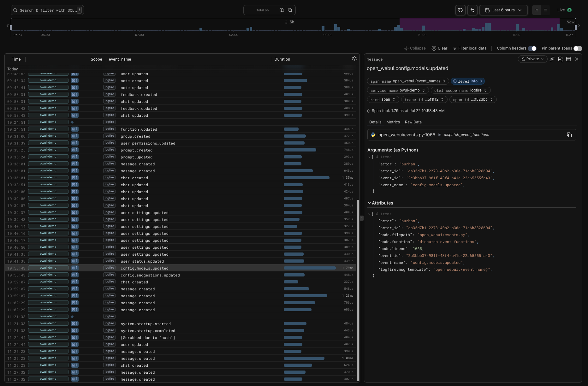Open the Last 6 hours dropdown
Image resolution: width=588 pixels, height=386 pixels.
coord(503,10)
